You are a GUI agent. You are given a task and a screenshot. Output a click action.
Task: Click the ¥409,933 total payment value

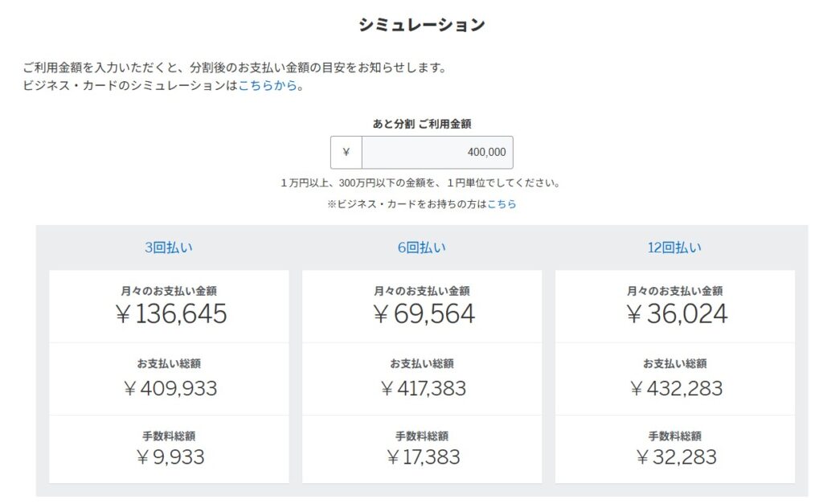point(170,389)
